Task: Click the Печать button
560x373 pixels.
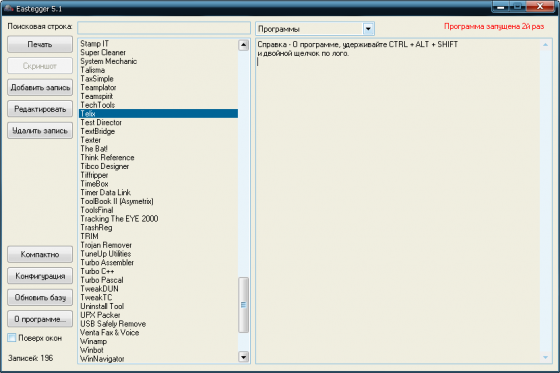Action: pos(40,45)
